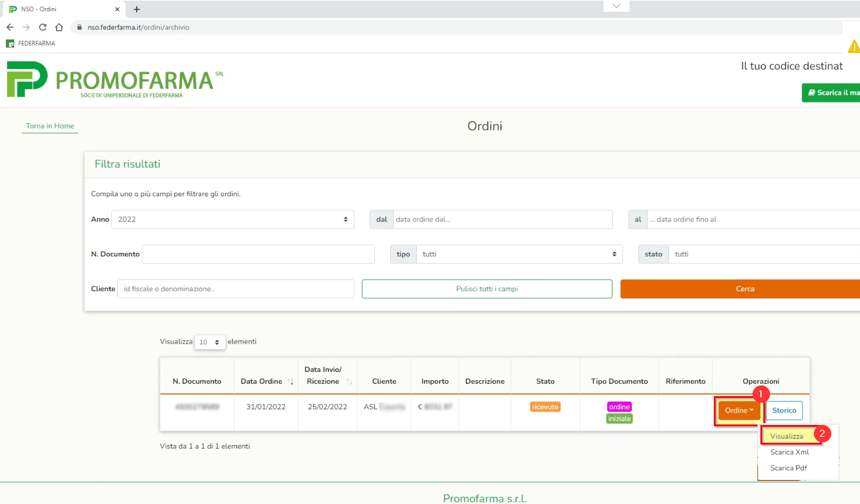This screenshot has height=504, width=860.
Task: Expand the tipo filter dropdown
Action: pyautogui.click(x=519, y=254)
